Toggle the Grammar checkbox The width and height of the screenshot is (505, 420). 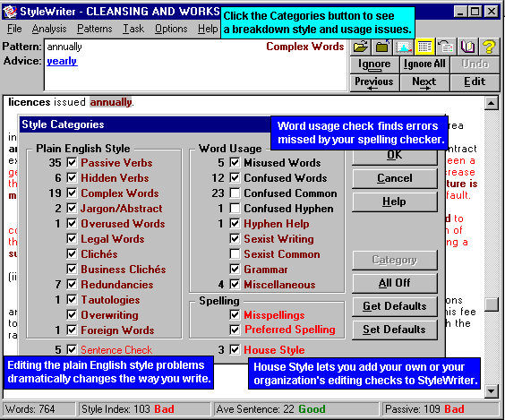(235, 269)
